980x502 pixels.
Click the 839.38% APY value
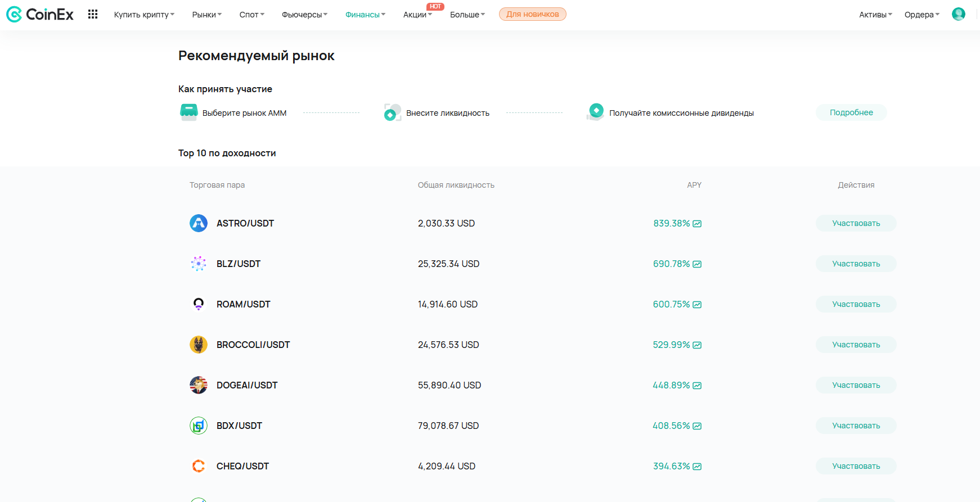coord(671,223)
